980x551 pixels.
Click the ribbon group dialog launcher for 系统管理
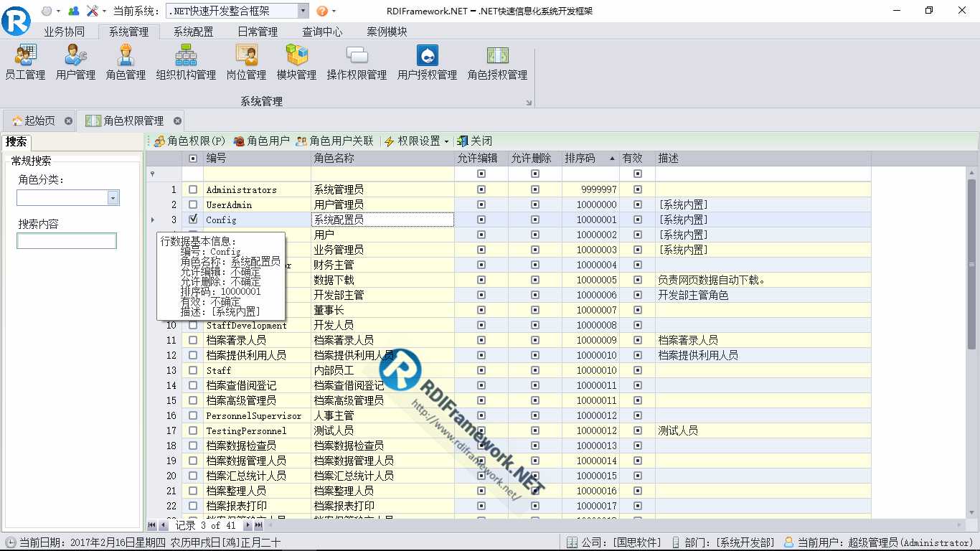click(529, 103)
